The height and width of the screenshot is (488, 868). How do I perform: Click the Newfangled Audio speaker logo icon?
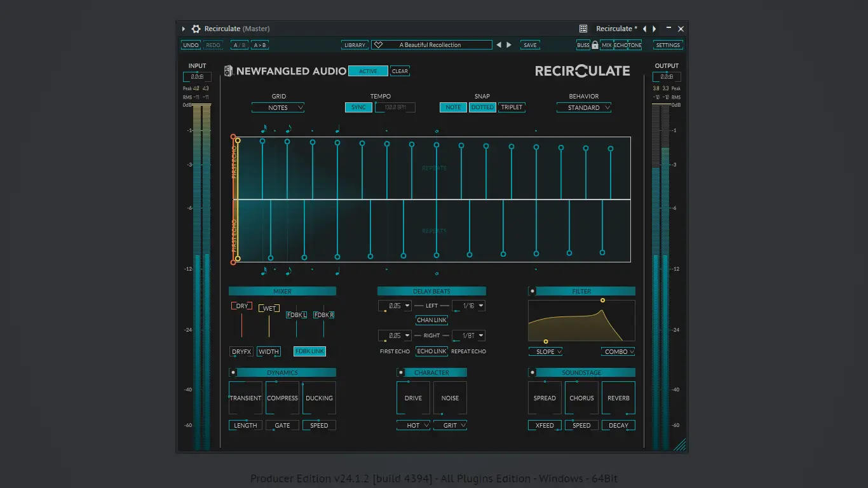(x=227, y=71)
